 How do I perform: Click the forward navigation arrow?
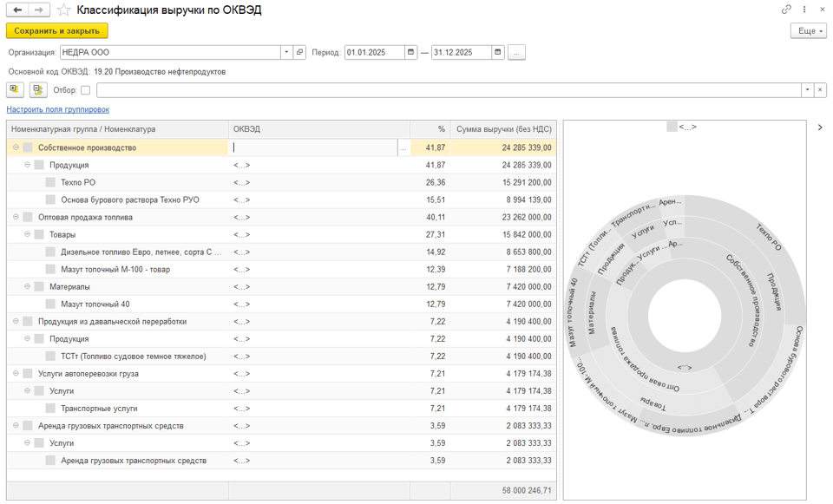coord(39,10)
